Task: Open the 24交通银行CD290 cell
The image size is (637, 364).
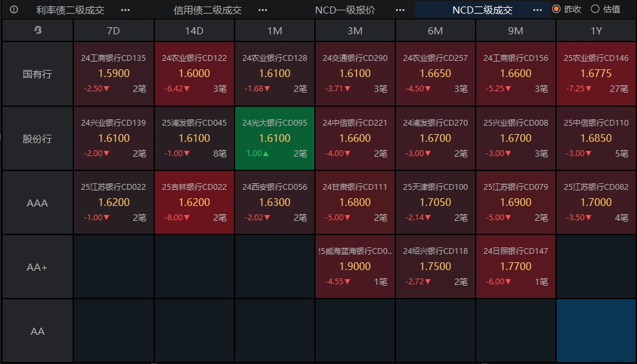Action: pos(355,74)
